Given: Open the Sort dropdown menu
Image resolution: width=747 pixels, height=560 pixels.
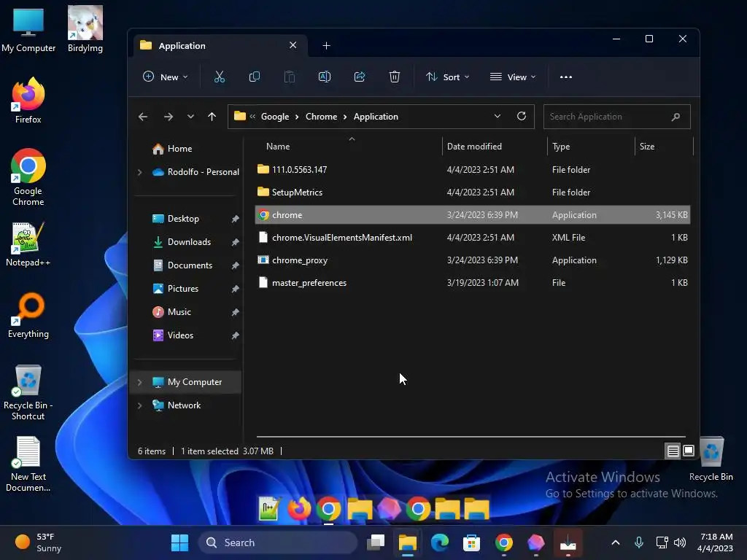Looking at the screenshot, I should point(447,77).
